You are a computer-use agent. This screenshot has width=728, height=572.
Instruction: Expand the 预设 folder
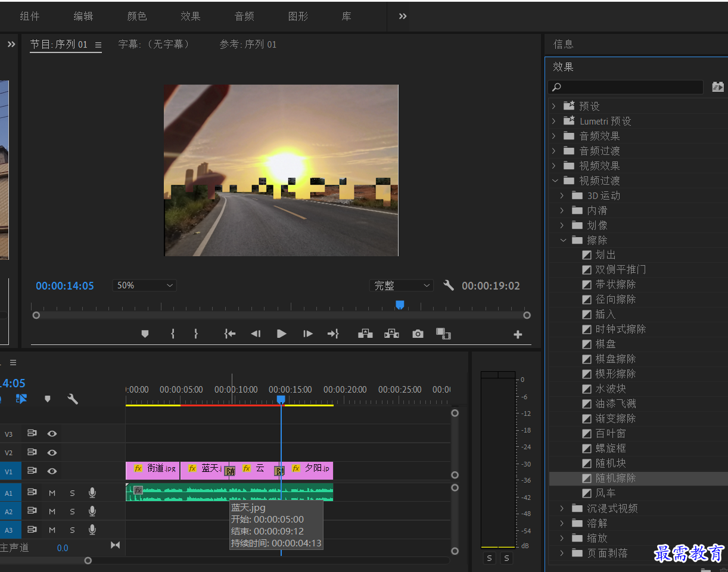pos(553,106)
